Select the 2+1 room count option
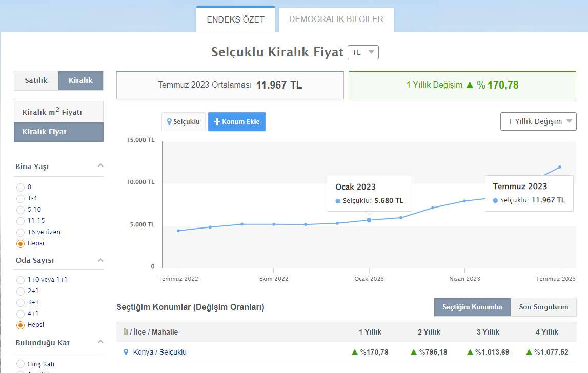Image resolution: width=588 pixels, height=373 pixels. tap(21, 291)
